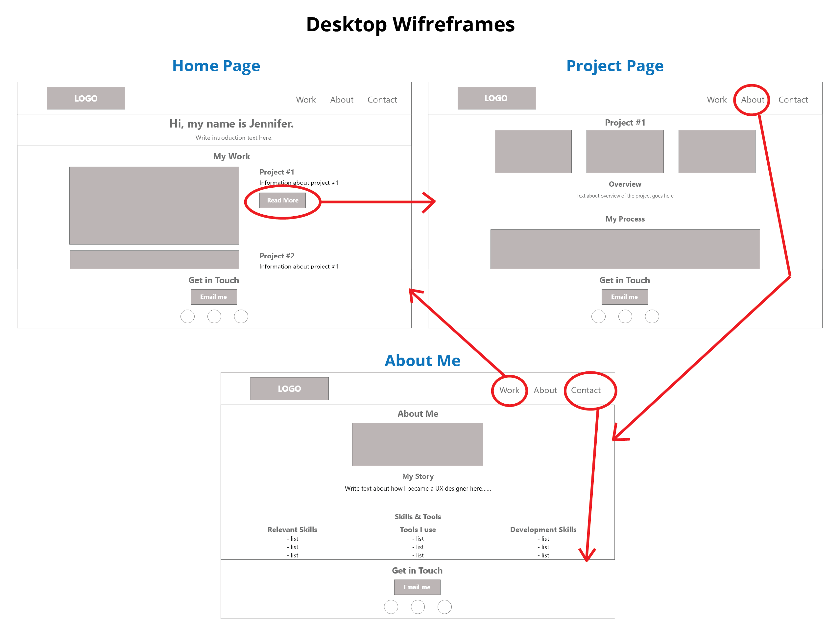Click first social circle icon on Project Page
The height and width of the screenshot is (635, 840).
(598, 317)
